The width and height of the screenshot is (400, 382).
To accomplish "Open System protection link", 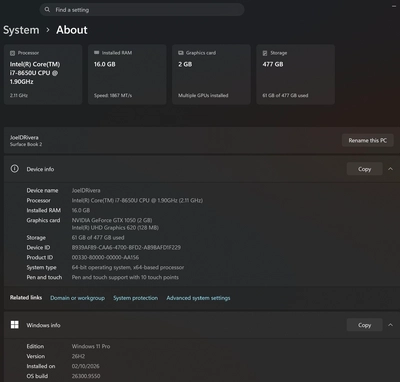I will [x=135, y=298].
